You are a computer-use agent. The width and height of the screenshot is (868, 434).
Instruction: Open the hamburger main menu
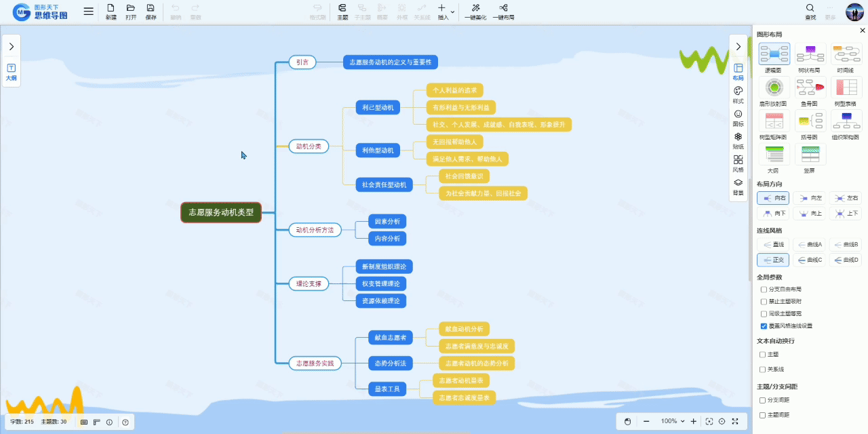click(89, 12)
